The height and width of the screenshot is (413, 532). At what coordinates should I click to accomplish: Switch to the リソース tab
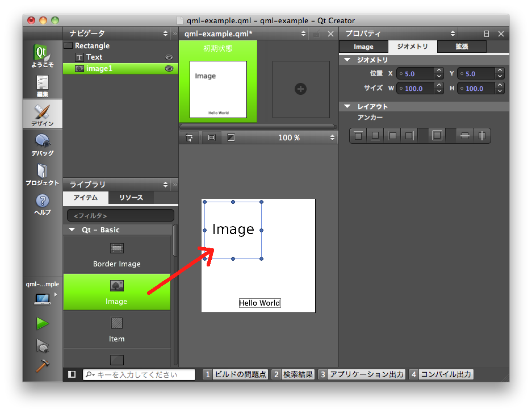[131, 198]
